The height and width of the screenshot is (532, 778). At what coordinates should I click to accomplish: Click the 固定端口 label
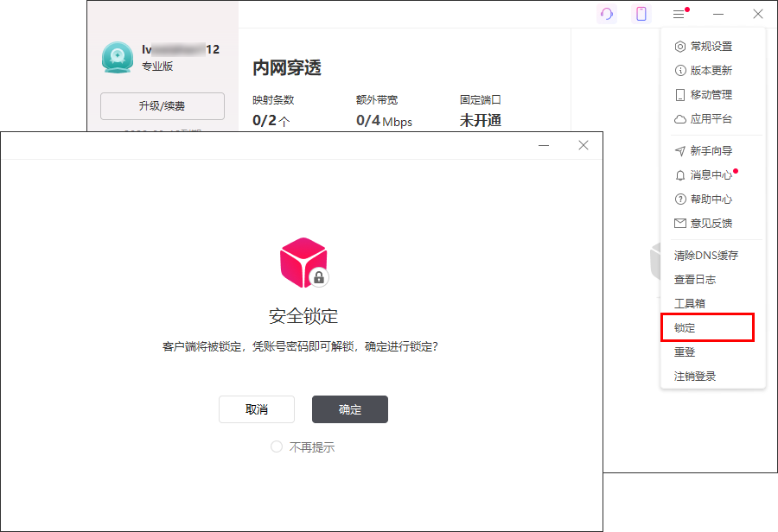[481, 100]
